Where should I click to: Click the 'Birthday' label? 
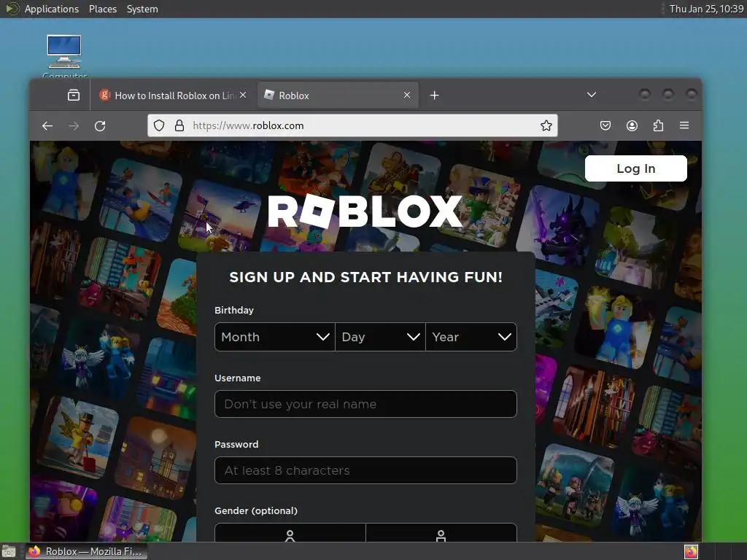click(234, 310)
